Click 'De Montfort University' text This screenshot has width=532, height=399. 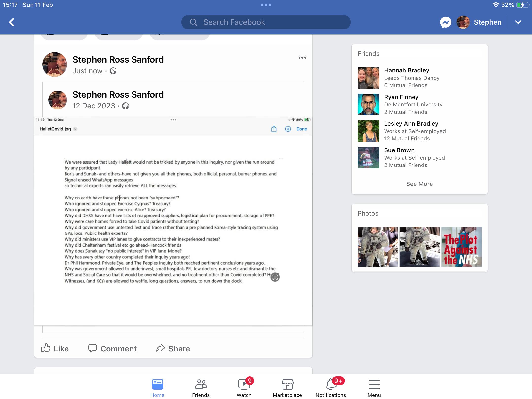[413, 105]
